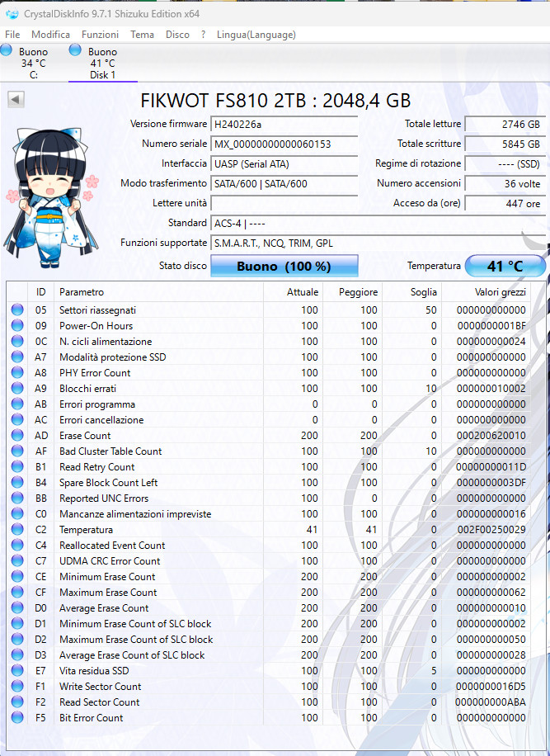Select Average Erase Count of SLC block label
The height and width of the screenshot is (756, 550).
tap(132, 654)
